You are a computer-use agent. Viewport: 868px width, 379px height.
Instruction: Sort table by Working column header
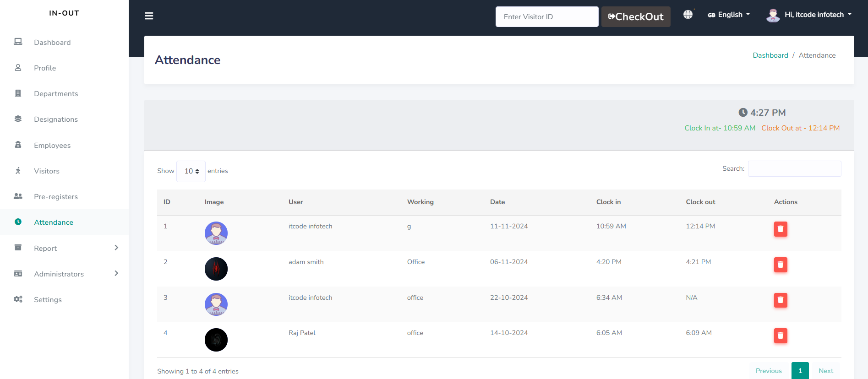[420, 202]
